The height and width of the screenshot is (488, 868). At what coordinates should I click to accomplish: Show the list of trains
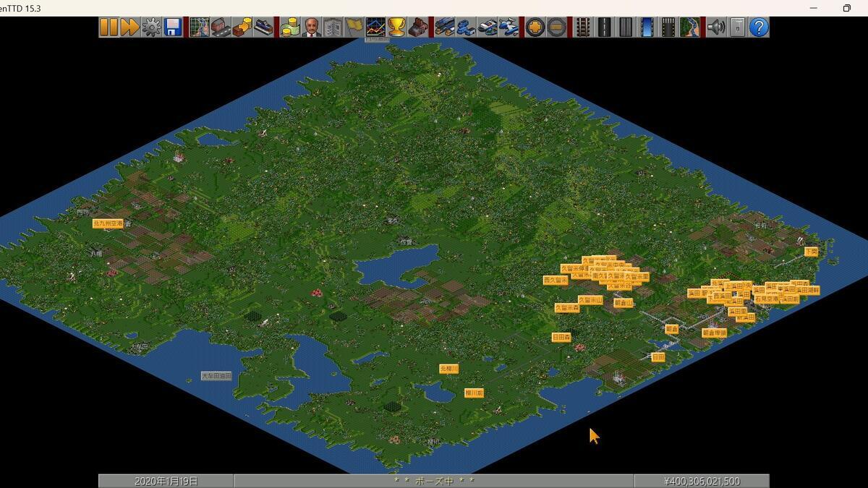tap(444, 27)
